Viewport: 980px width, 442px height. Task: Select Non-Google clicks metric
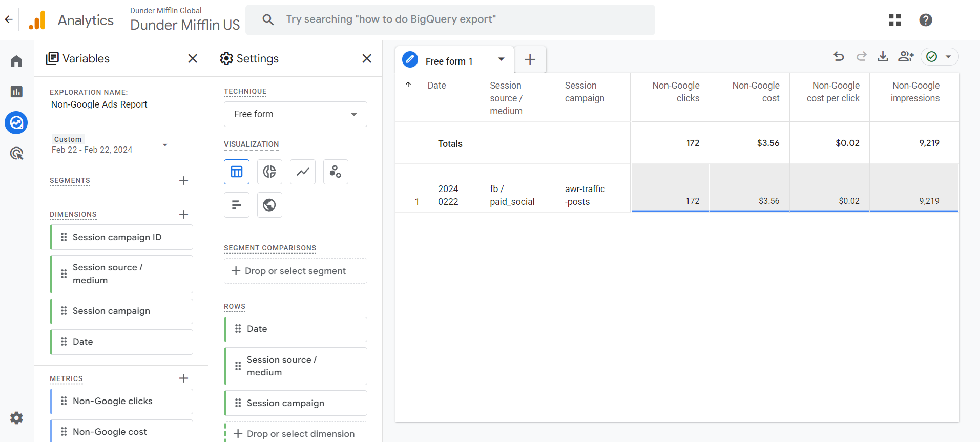coord(121,401)
